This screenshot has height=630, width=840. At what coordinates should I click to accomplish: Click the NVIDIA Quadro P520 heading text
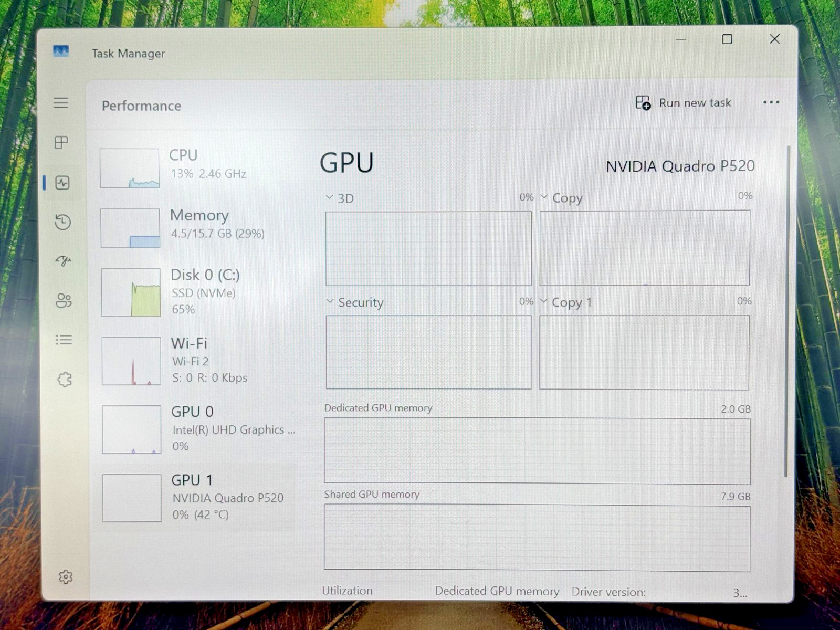[x=680, y=166]
